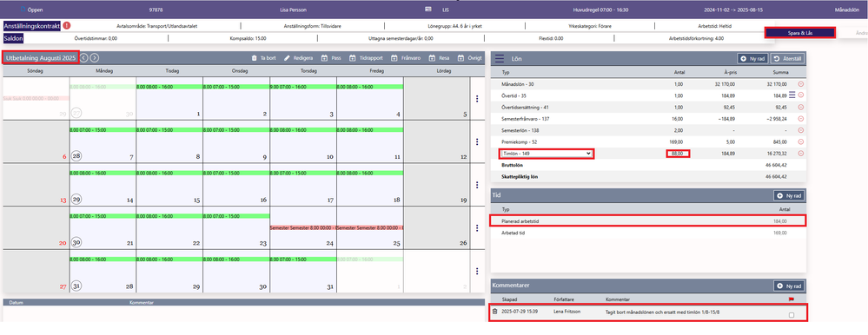Select week number 31 circle

click(76, 286)
